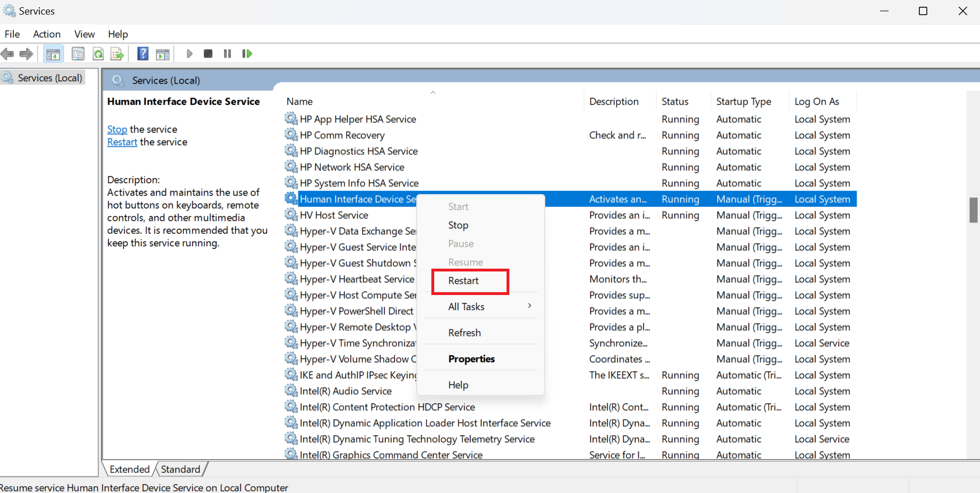Click 'Check and r...' description cell
980x493 pixels.
click(x=618, y=135)
